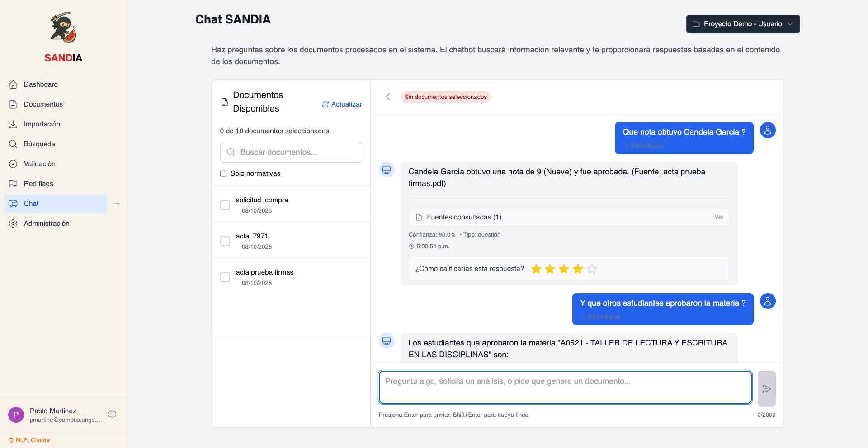Click the settings gear next to Pablo Martinez
868x448 pixels.
click(112, 414)
